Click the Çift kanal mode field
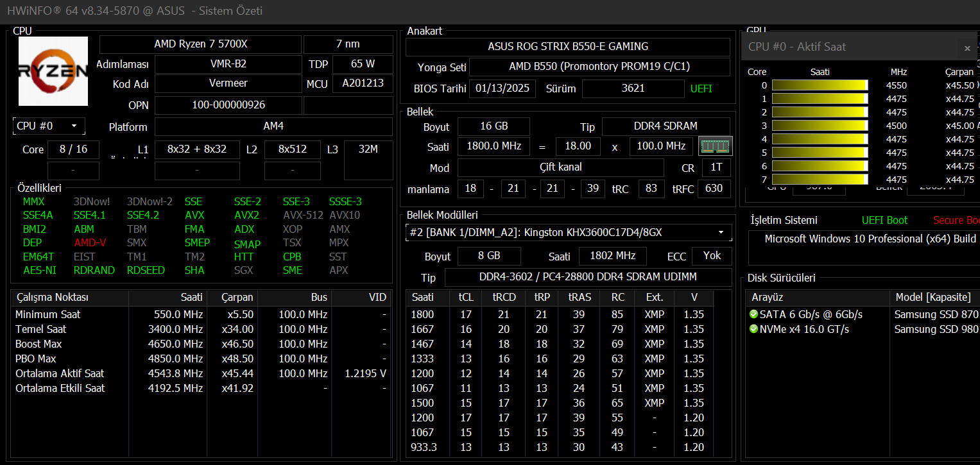This screenshot has width=980, height=465. (x=560, y=167)
